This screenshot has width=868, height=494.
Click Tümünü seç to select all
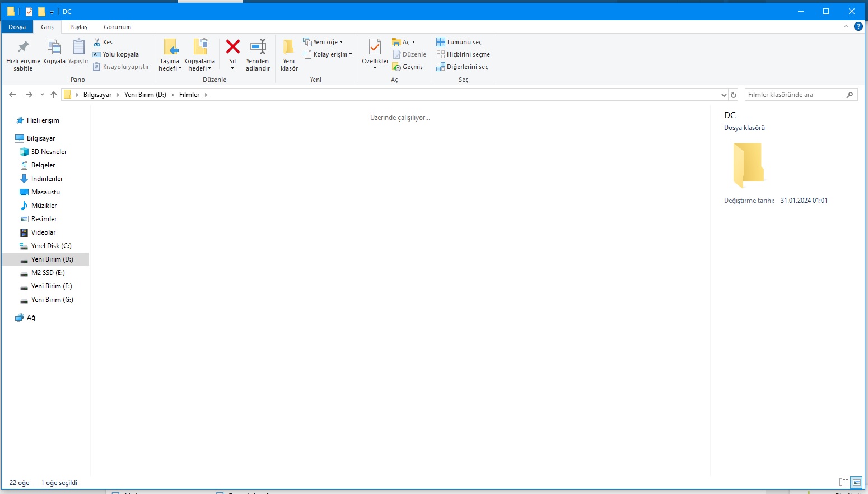[459, 42]
